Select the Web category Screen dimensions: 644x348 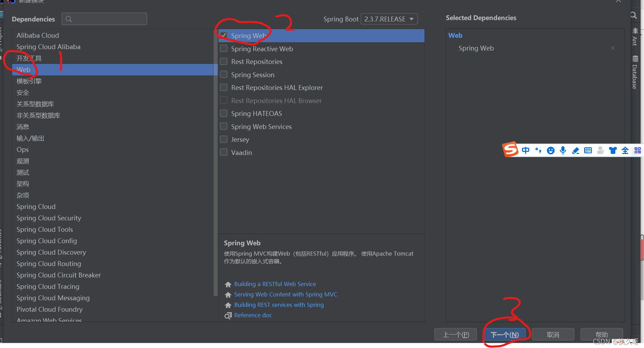[x=113, y=70]
